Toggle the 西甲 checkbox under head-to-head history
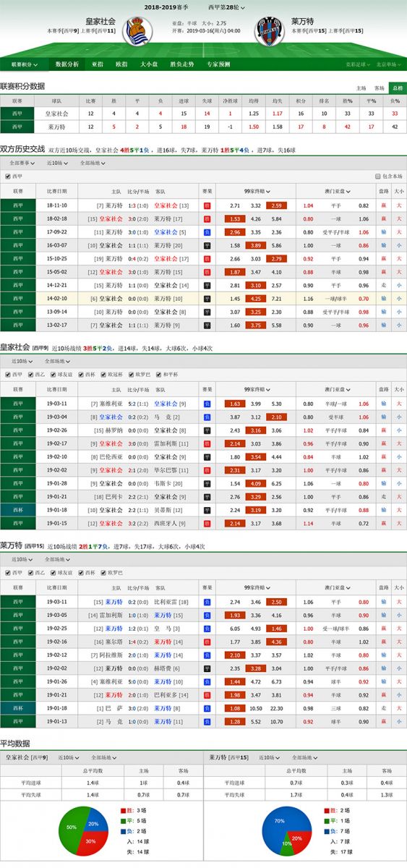The image size is (407, 868). pos(8,176)
